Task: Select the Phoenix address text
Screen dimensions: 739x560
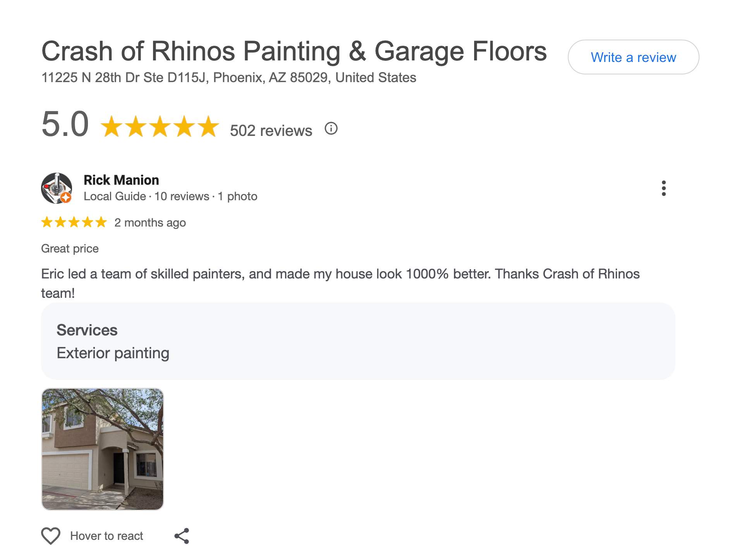Action: click(x=229, y=77)
